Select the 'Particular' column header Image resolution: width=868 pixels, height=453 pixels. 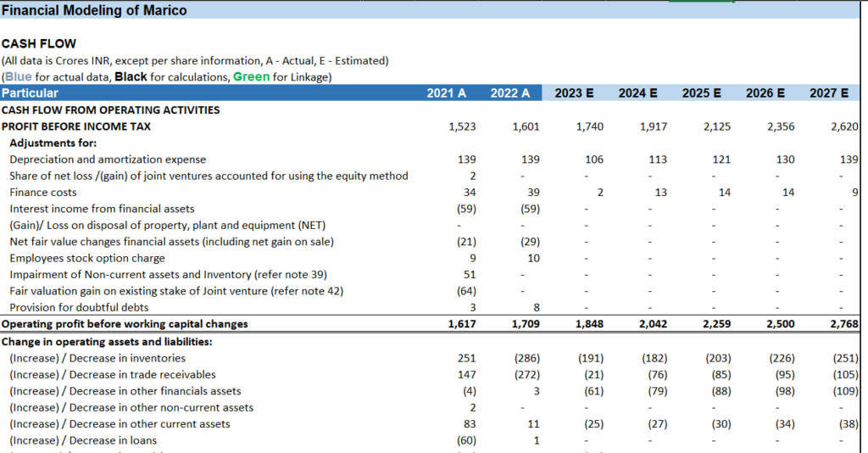31,93
